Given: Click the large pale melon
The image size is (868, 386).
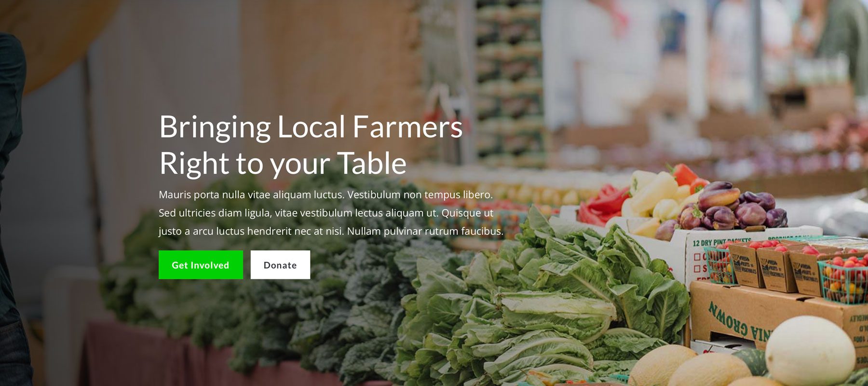Looking at the screenshot, I should point(810,350).
